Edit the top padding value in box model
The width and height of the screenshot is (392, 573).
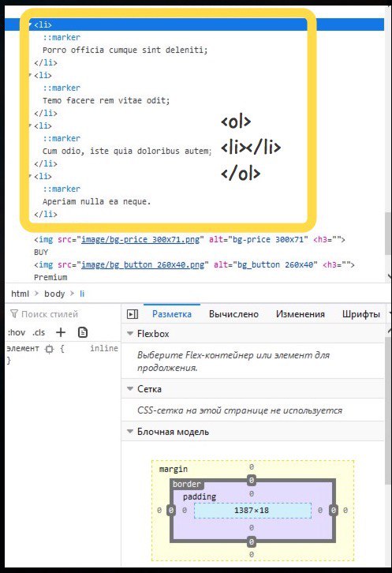click(x=252, y=494)
